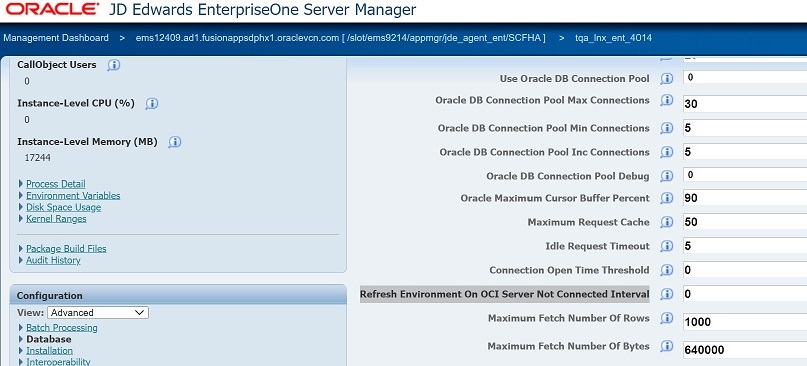Show help for Oracle Maximum Cursor Buffer Percent
Image resolution: width=807 pixels, height=366 pixels.
666,198
